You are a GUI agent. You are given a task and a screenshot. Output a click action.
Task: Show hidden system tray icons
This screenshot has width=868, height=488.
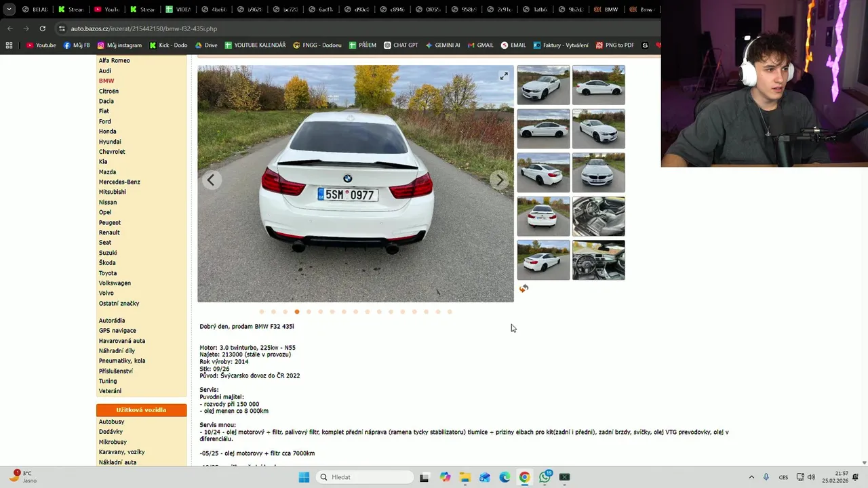751,477
